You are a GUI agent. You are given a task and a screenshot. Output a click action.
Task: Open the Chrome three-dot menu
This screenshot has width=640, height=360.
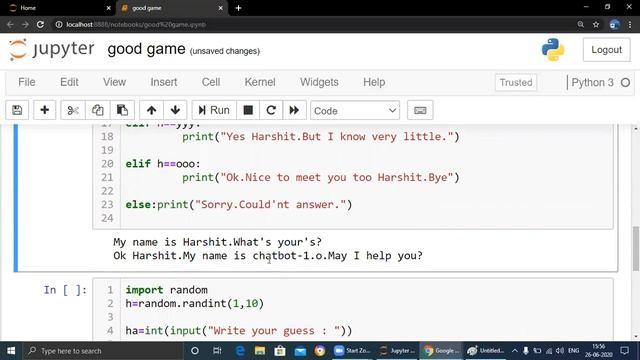point(630,24)
